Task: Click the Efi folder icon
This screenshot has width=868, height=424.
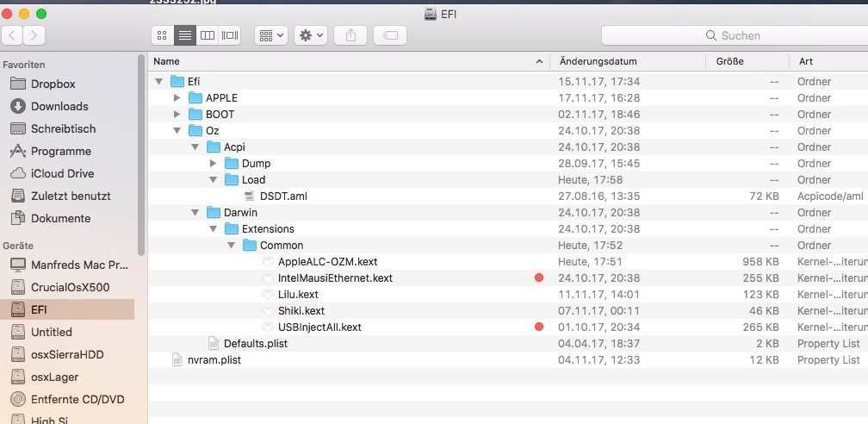Action: point(177,82)
